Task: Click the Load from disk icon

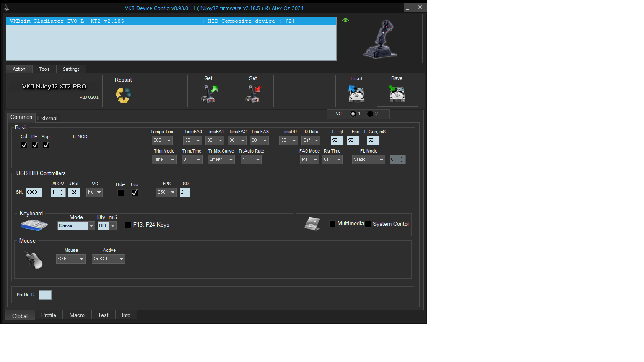Action: (356, 94)
